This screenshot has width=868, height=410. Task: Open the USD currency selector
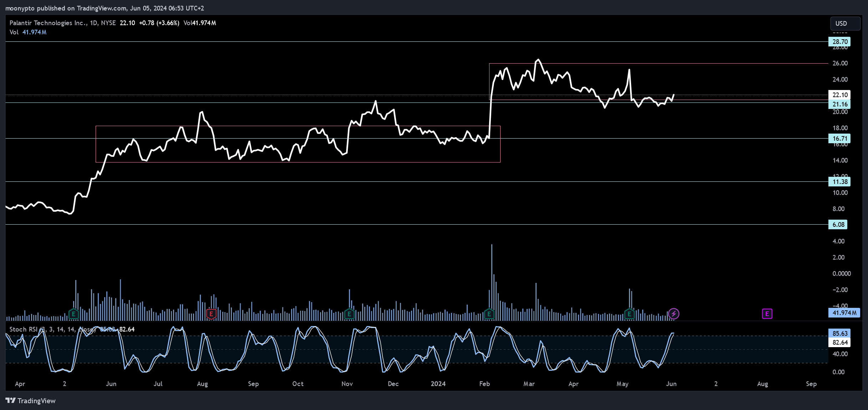click(845, 24)
